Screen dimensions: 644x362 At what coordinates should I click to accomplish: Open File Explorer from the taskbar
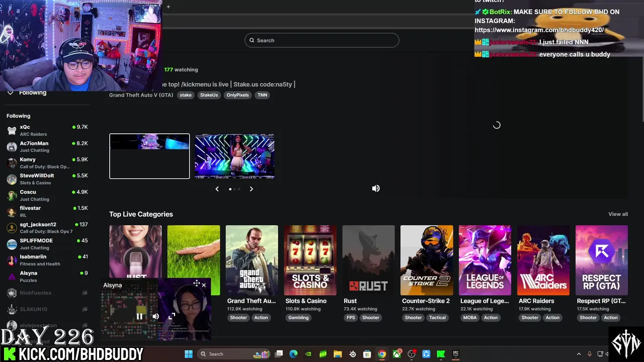[338, 354]
